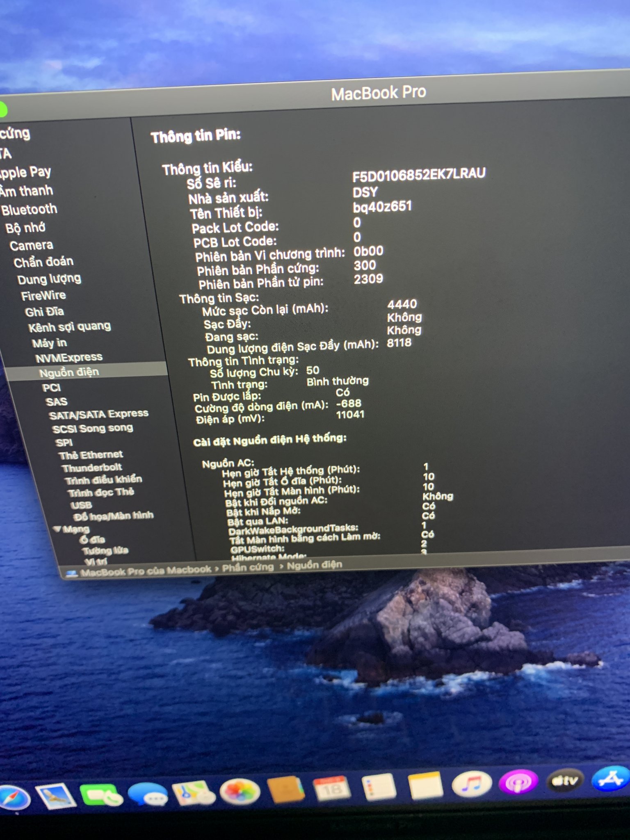
Task: Open the Apple TV app
Action: click(x=565, y=781)
